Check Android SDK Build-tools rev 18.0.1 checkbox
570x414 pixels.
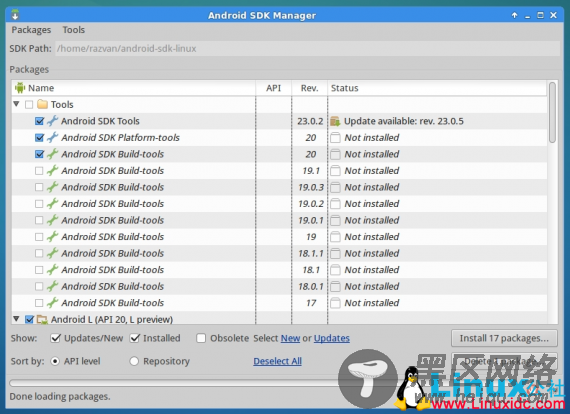coord(39,286)
